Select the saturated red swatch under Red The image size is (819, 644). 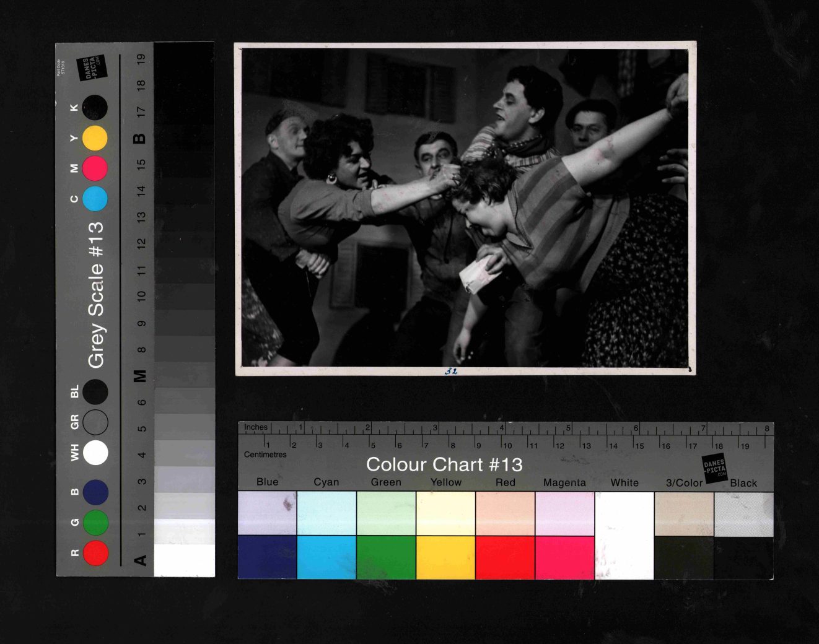tap(505, 557)
